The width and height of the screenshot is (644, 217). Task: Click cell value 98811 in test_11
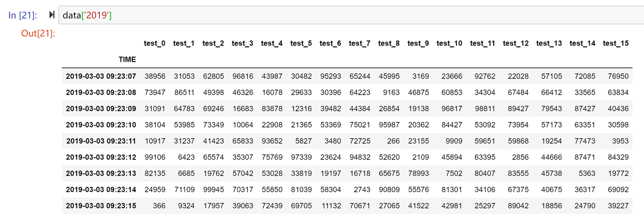(485, 108)
